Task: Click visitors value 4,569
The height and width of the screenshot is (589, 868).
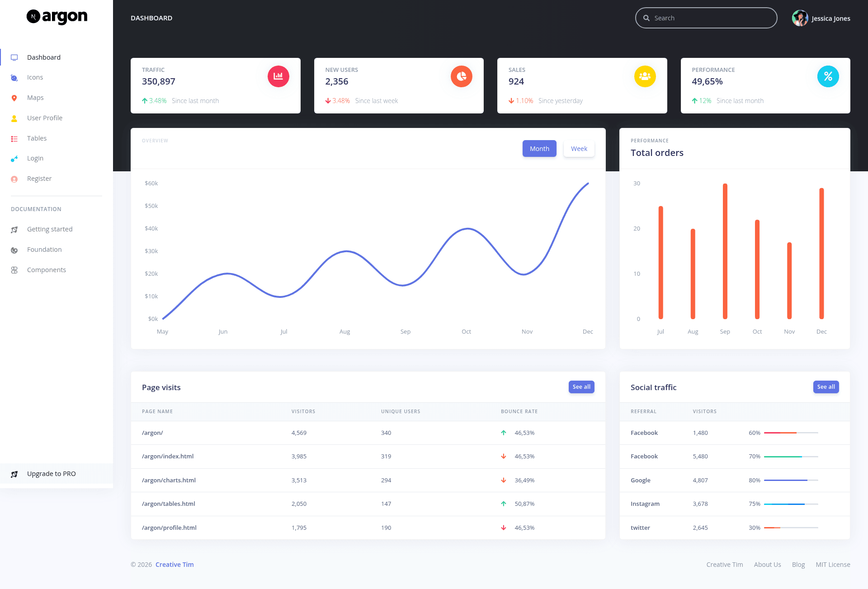Action: tap(299, 433)
